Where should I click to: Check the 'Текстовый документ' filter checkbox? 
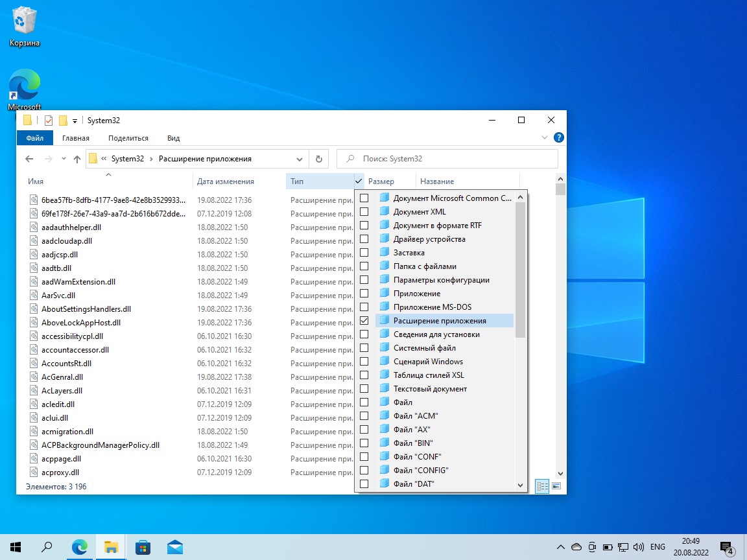pyautogui.click(x=364, y=389)
